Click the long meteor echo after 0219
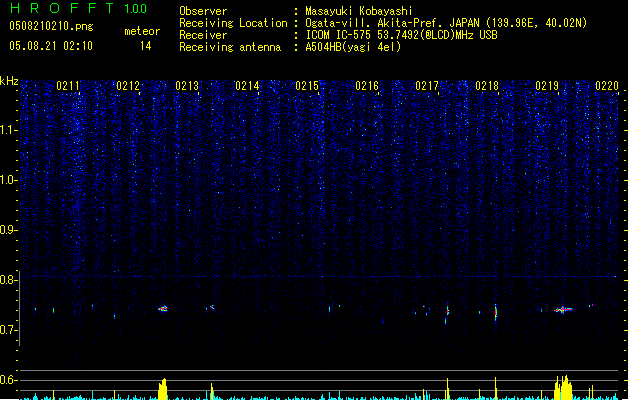Screen dimensions: 629x400 point(563,309)
